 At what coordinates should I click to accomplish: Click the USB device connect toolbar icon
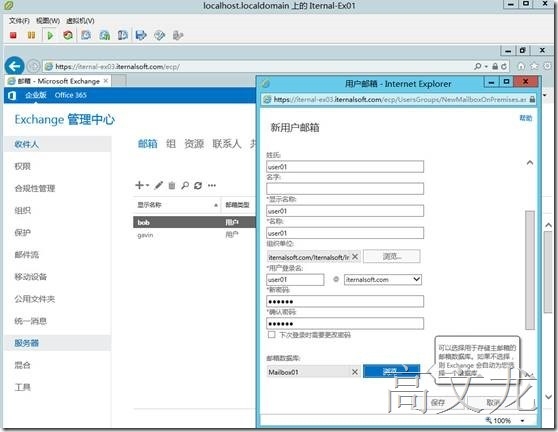click(178, 35)
